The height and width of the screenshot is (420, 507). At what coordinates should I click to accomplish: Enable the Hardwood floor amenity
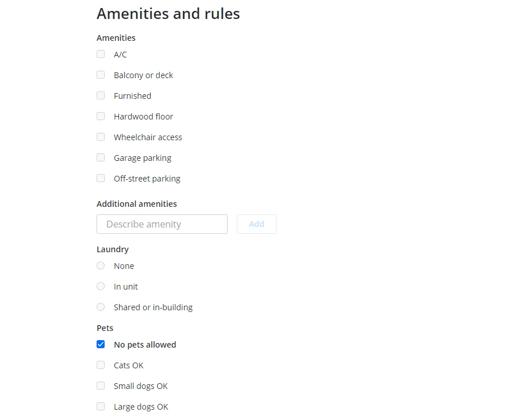(101, 116)
